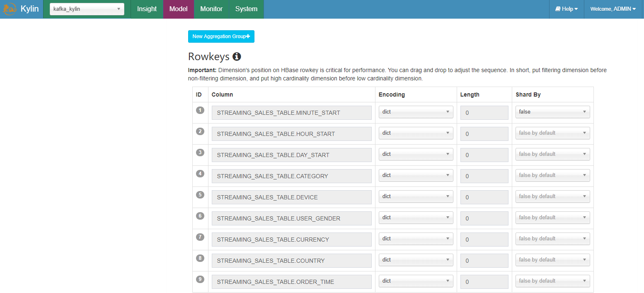Open Encoding dropdown for ORDER_TIME

click(416, 281)
